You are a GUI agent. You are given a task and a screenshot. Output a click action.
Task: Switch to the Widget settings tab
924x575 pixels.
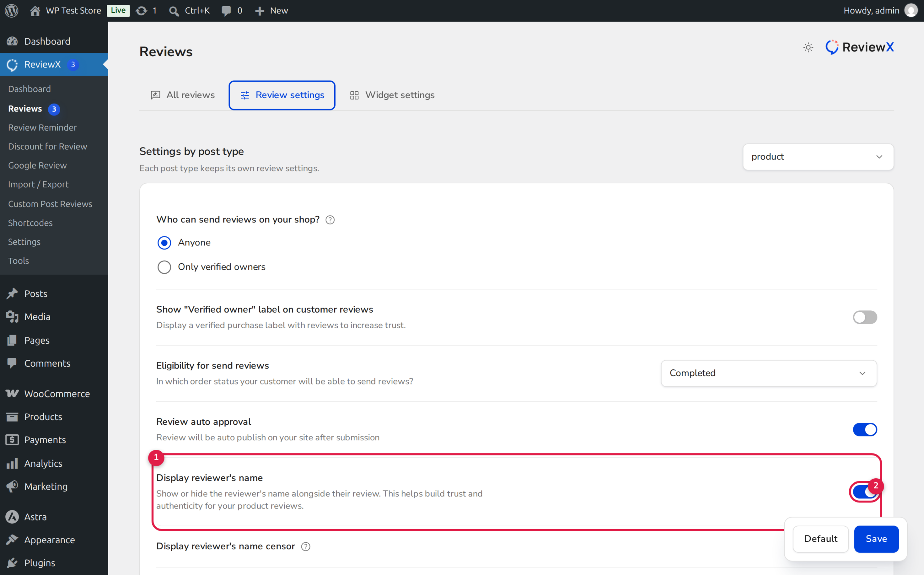392,95
